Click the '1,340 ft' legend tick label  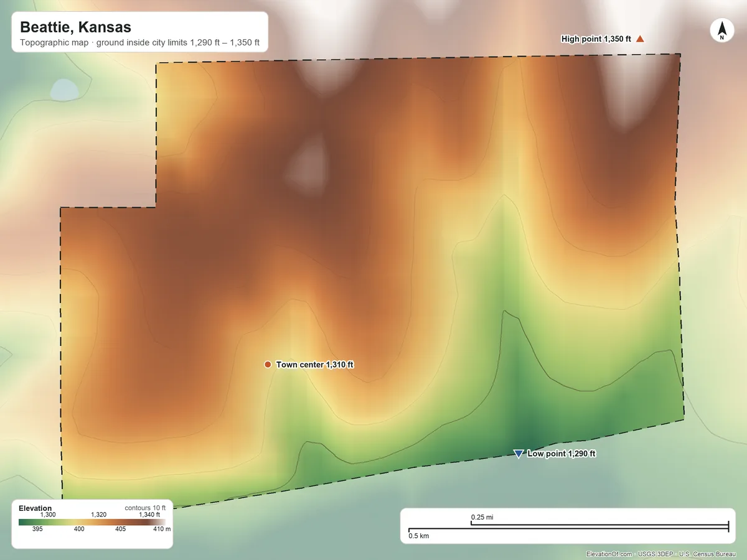click(149, 515)
